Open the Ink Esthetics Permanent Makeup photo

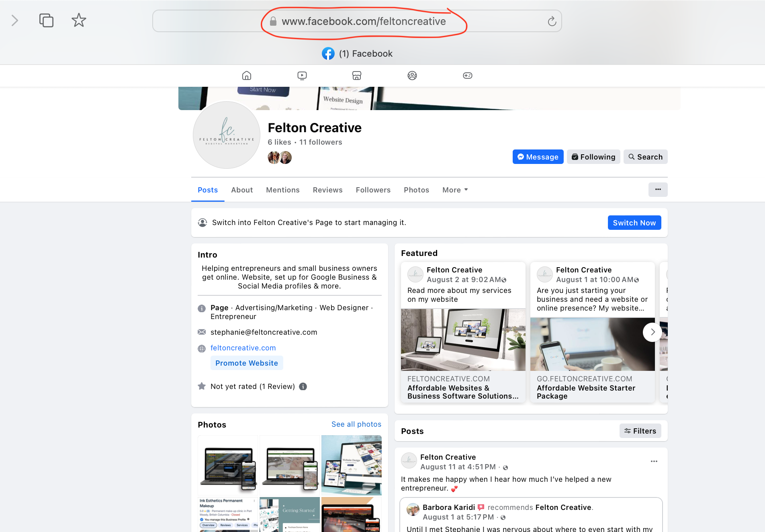[228, 514]
